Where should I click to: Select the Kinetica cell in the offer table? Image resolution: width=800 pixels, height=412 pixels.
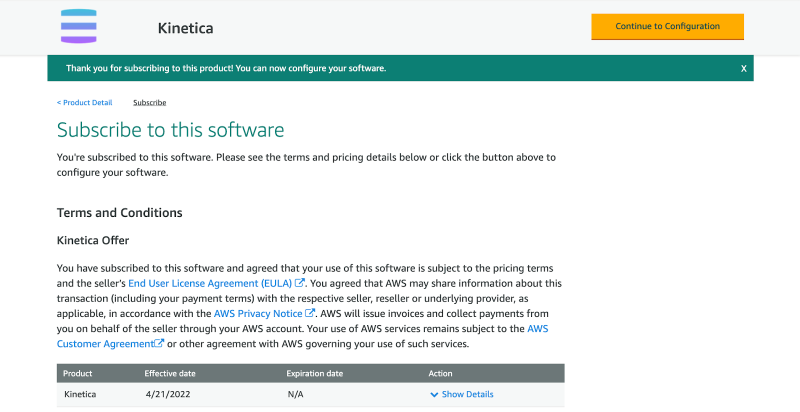[x=80, y=394]
